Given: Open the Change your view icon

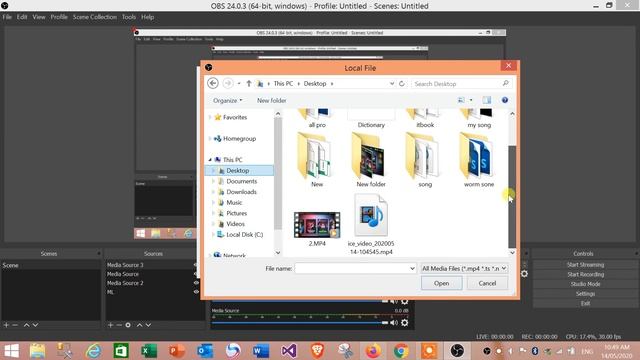Looking at the screenshot, I should [461, 100].
